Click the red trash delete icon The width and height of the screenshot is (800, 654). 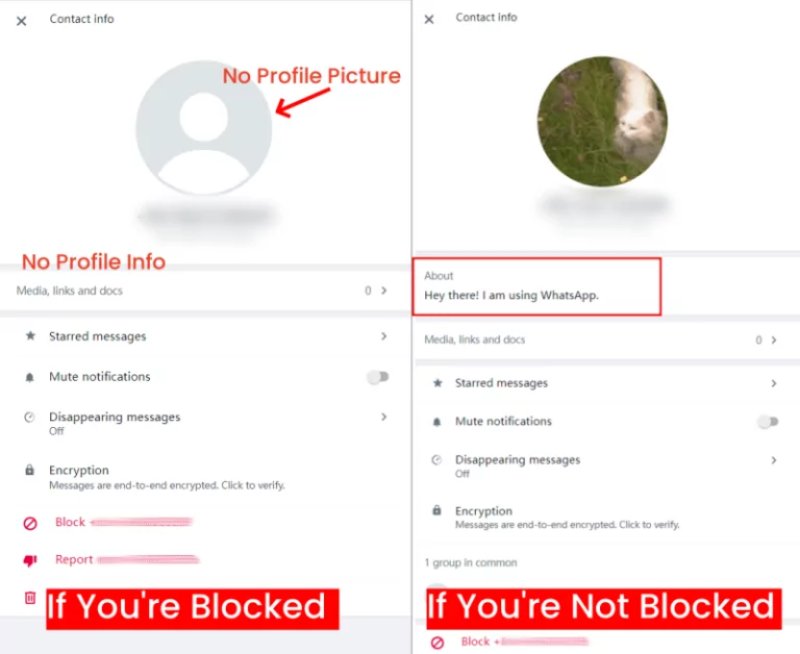point(30,597)
